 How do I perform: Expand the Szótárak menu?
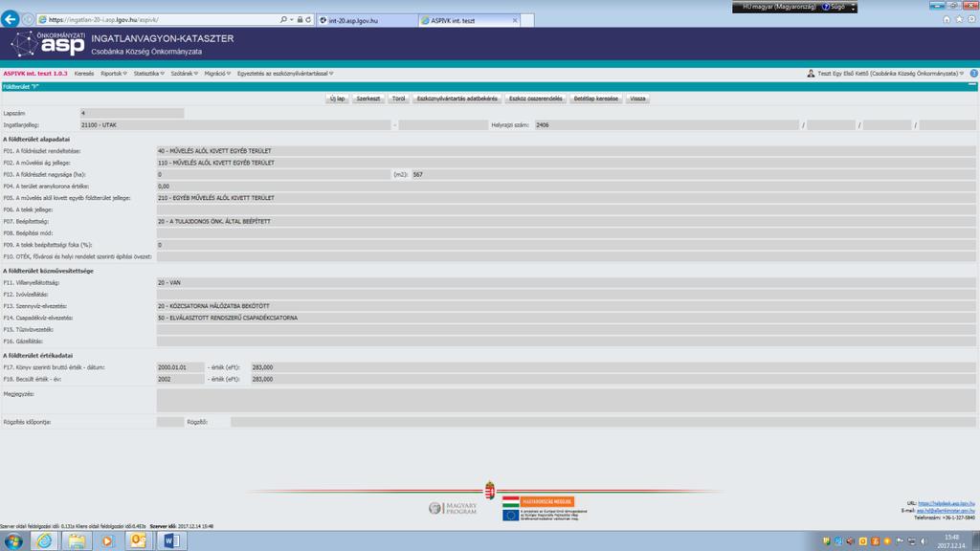pos(185,73)
